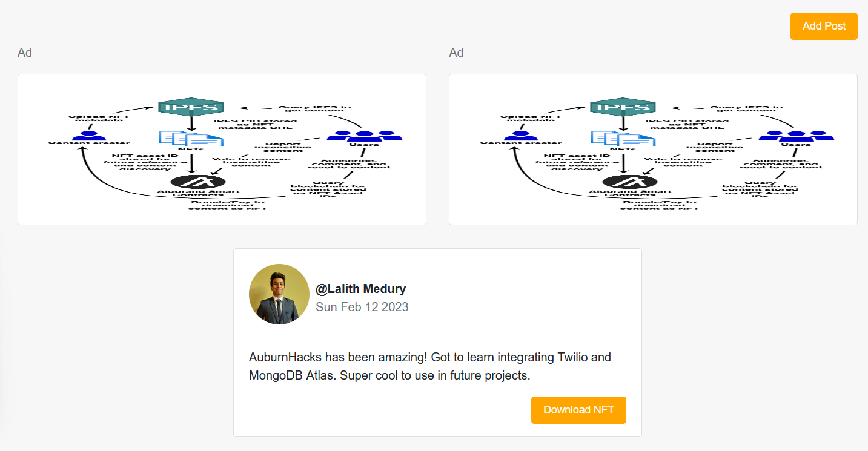Click the Users group icon in second ad
Screen dimensions: 868x451
pyautogui.click(x=795, y=136)
